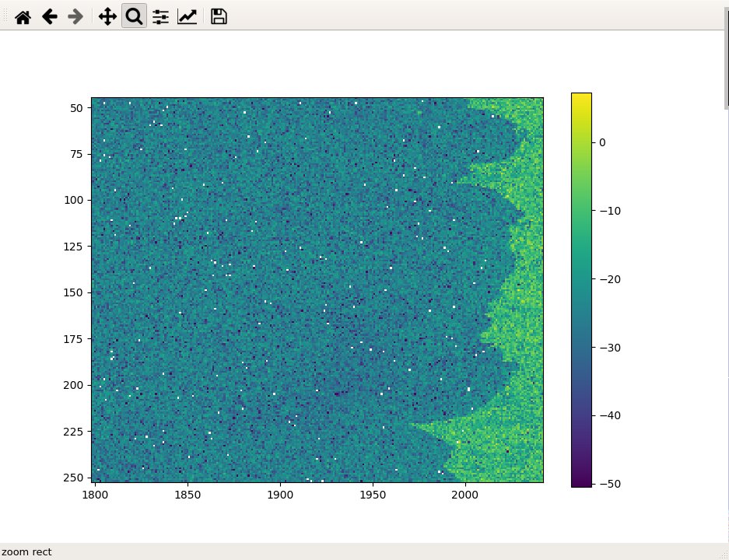Click the colorbar tick label 0
Viewport: 729px width, 560px height.
tap(602, 142)
